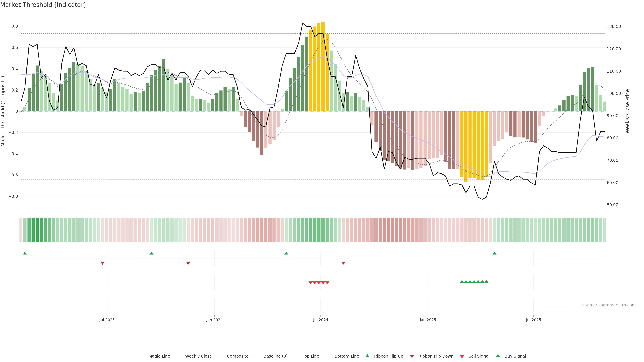Click the first red Sell Signal triangle in the cluster
644x362 pixels.
[310, 283]
